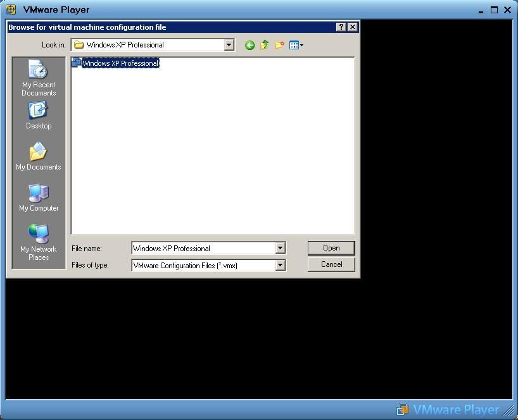518x420 pixels.
Task: Browse My Computer from the sidebar
Action: 39,198
